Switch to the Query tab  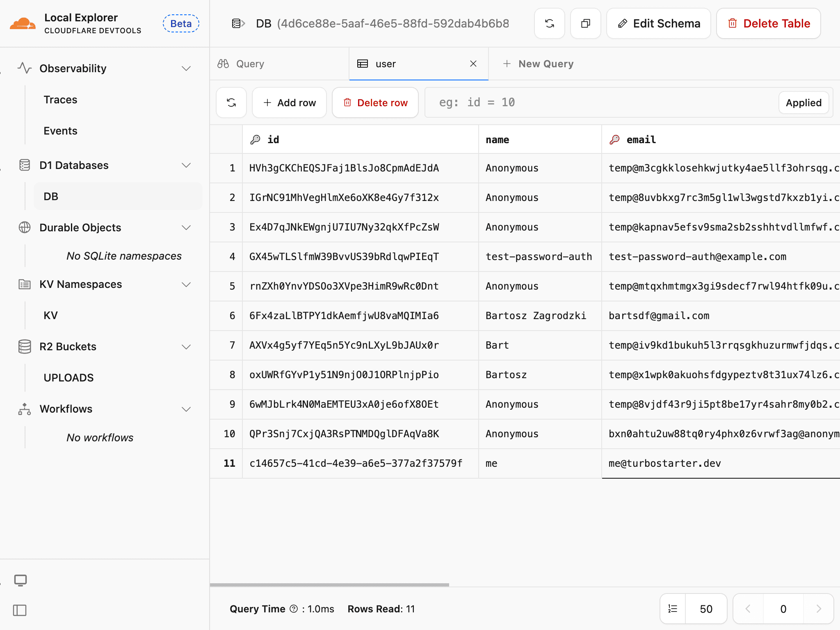(x=279, y=64)
